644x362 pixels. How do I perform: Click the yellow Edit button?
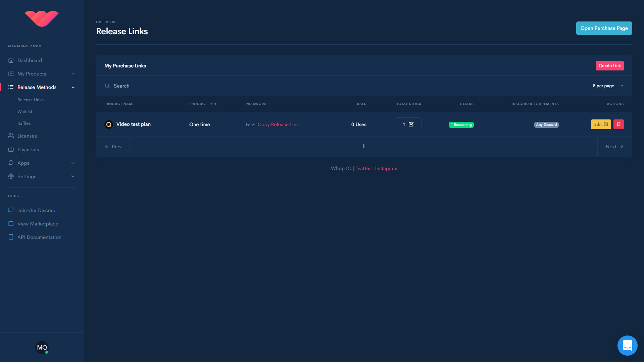click(x=600, y=124)
